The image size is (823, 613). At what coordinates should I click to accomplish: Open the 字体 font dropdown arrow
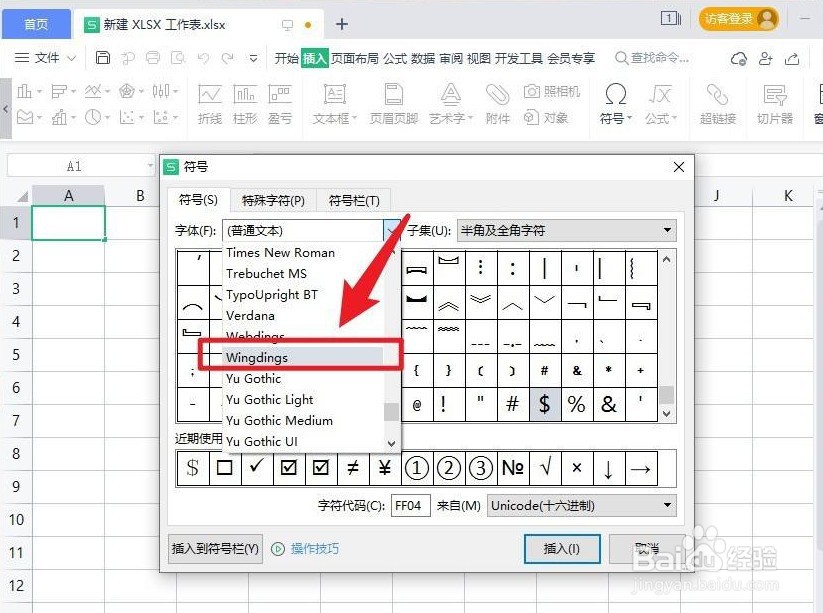391,230
